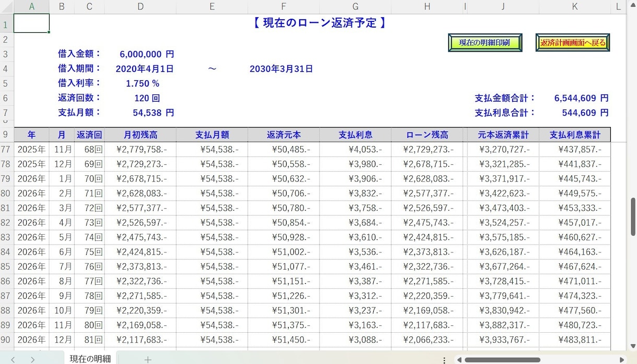
Task: Click the 支払月額 column heading
Action: coord(212,135)
